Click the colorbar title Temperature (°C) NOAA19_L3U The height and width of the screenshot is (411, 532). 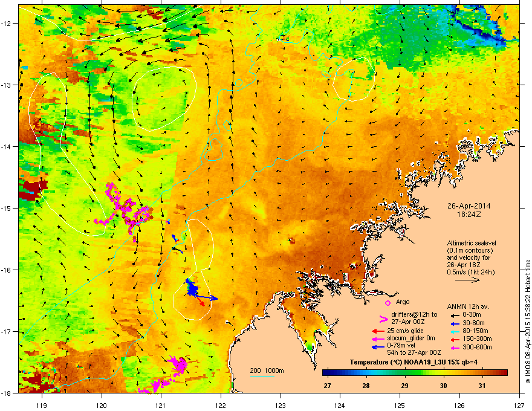pos(414,362)
